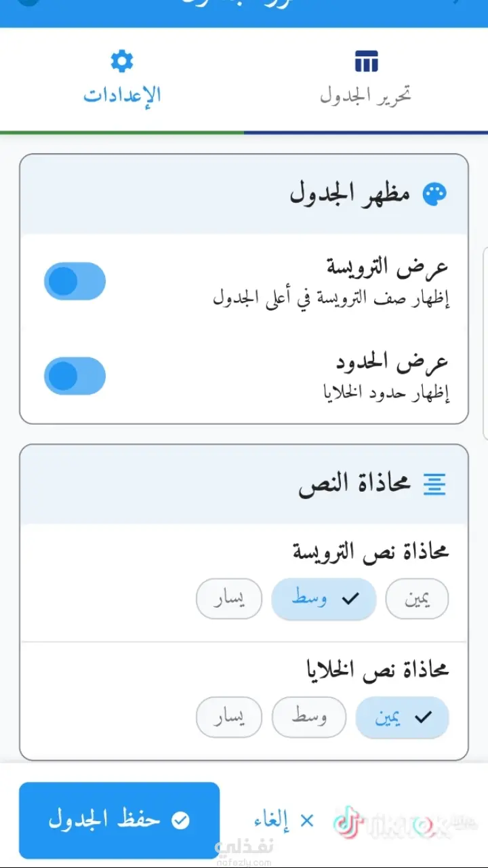Click the X icon next to إلغاء
Image resolution: width=488 pixels, height=868 pixels.
point(307,821)
